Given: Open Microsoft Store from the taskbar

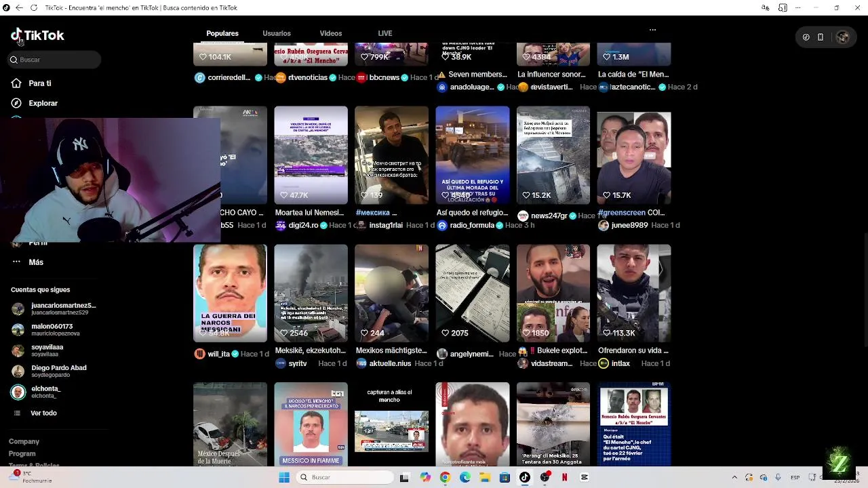Looking at the screenshot, I should point(505,477).
